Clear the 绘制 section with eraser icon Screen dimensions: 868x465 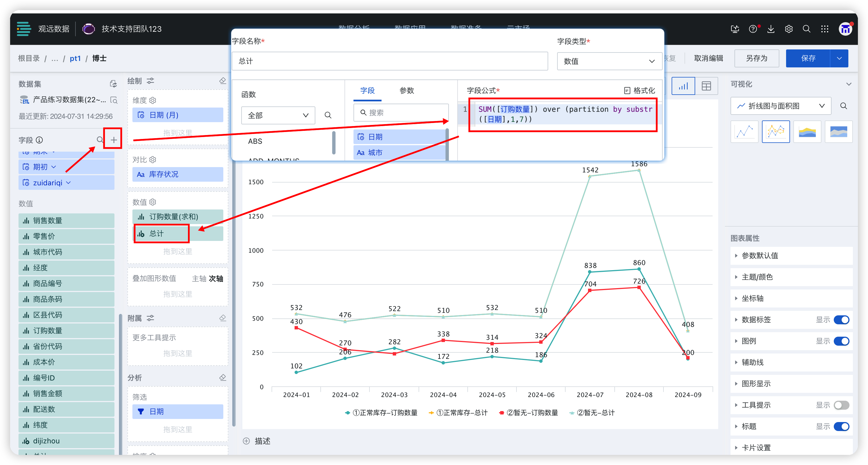[x=222, y=81]
